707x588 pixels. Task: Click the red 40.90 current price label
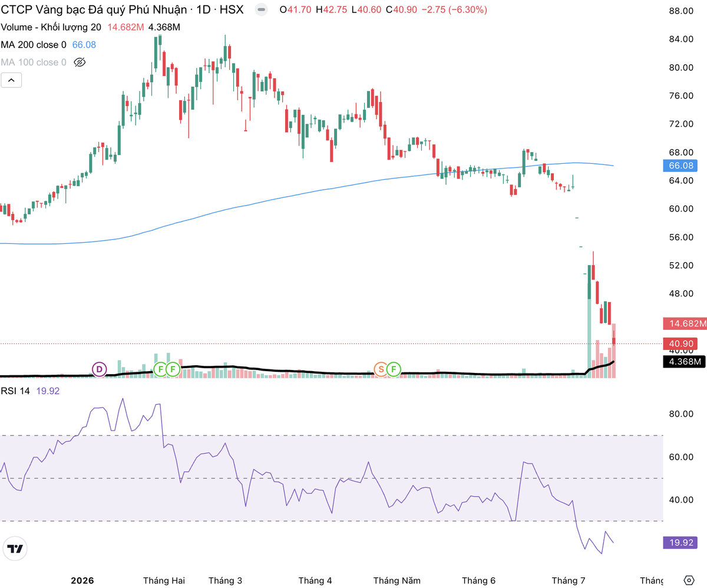[x=683, y=343]
